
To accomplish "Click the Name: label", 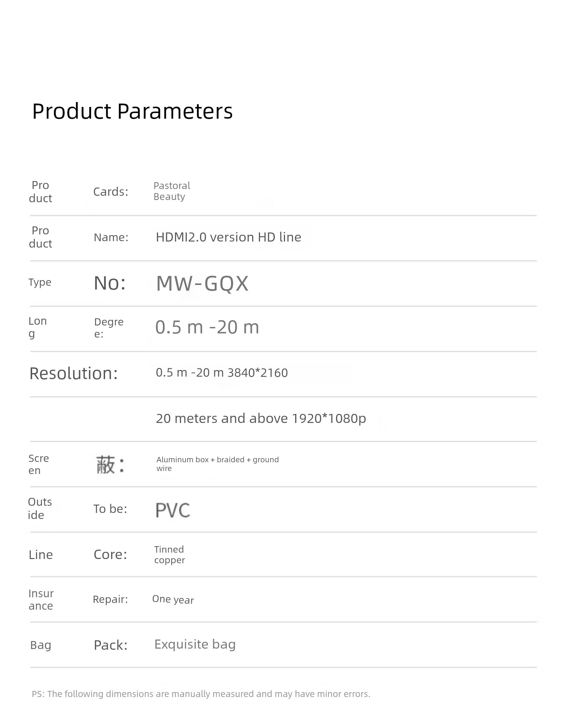I will point(111,237).
